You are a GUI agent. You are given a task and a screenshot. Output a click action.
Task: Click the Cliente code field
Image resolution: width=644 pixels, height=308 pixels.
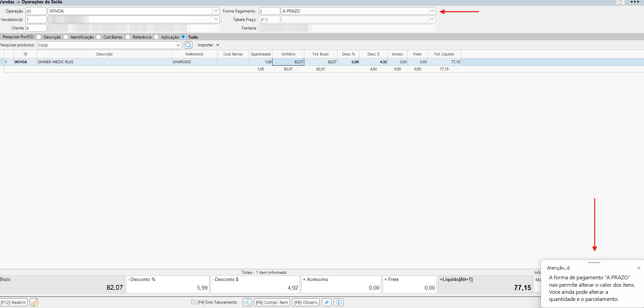(36, 28)
